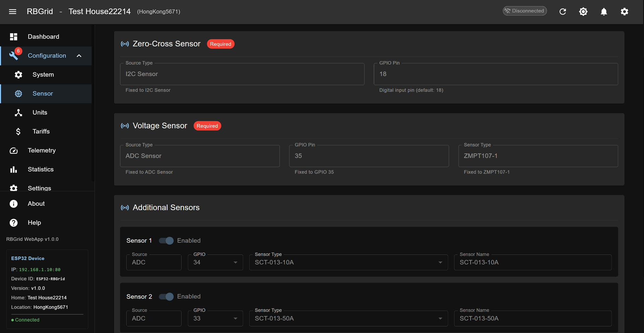Screen dimensions: 644x333
Task: Toggle the brightness theme icon
Action: click(x=583, y=12)
